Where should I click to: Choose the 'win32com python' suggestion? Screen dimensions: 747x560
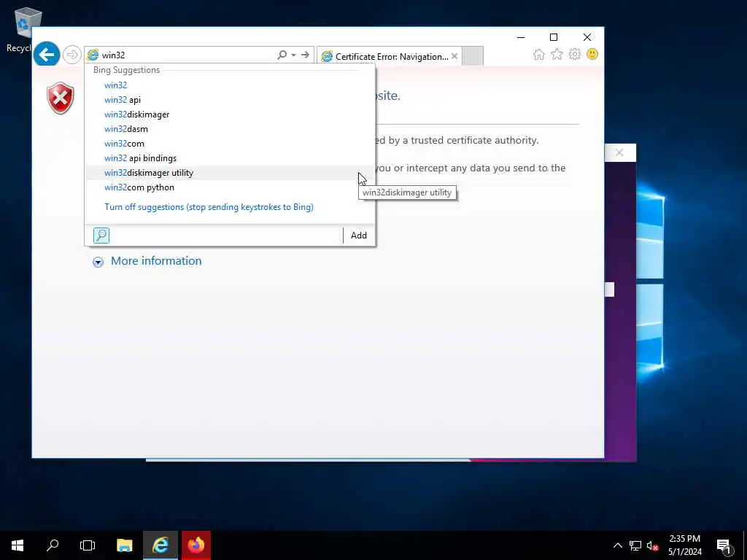coord(230,187)
